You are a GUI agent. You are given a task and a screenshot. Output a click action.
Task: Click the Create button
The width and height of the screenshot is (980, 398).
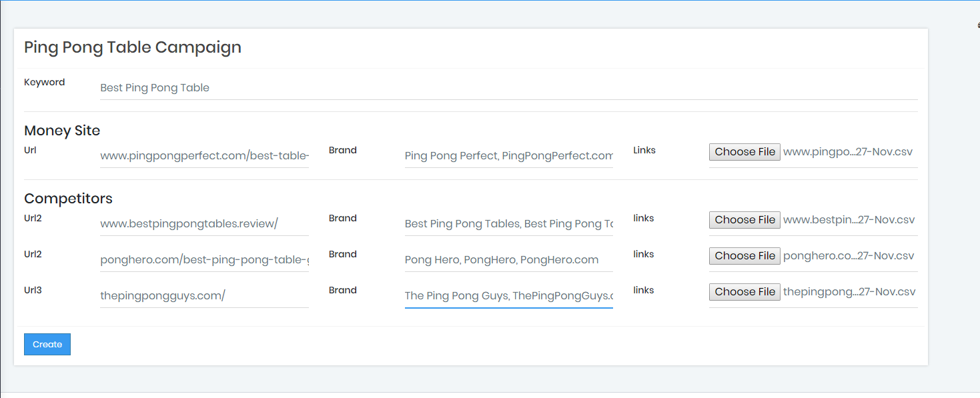tap(47, 344)
